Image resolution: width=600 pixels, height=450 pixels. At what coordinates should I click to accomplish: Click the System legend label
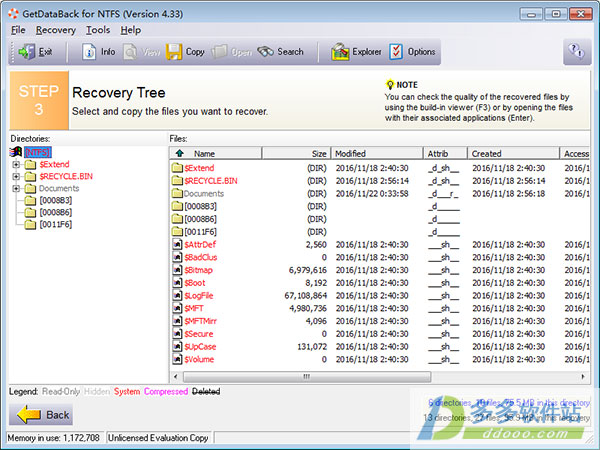(127, 391)
